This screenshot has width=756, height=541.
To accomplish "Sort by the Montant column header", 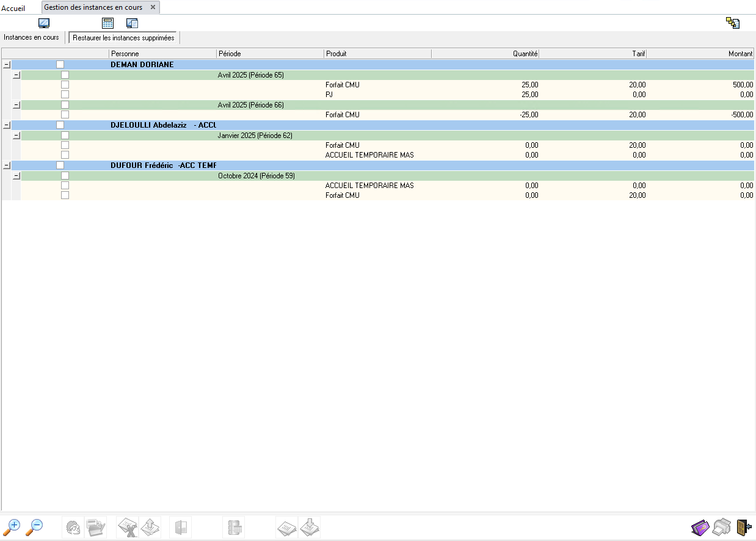I will click(x=700, y=54).
